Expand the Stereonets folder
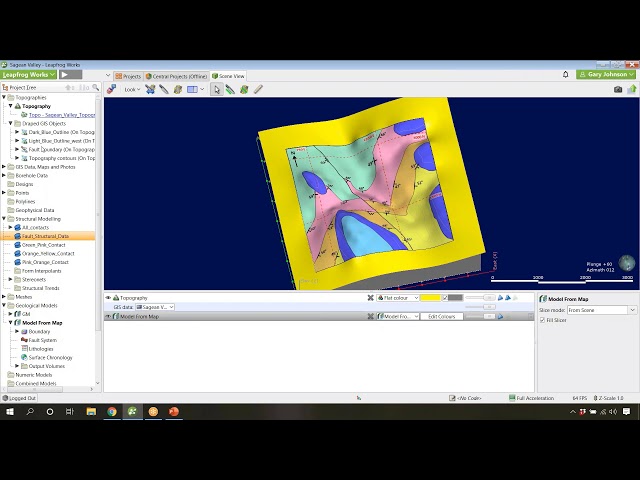 pos(11,280)
